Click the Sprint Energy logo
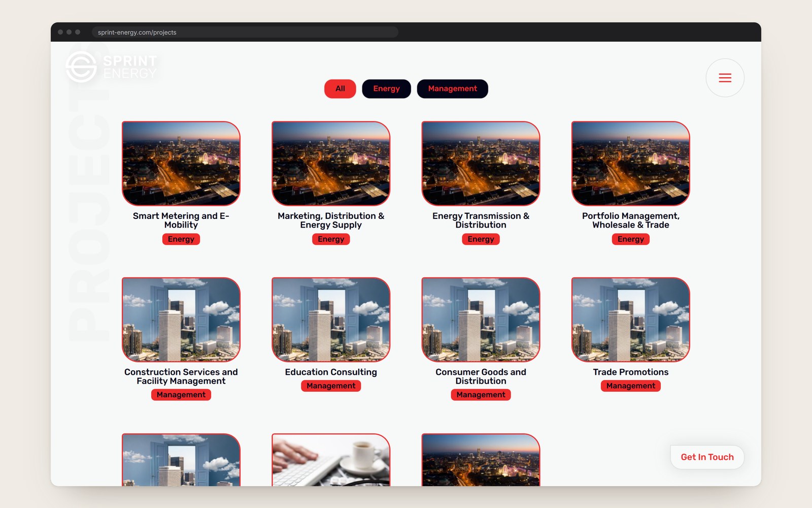Screen dimensions: 812x508 click(x=112, y=67)
